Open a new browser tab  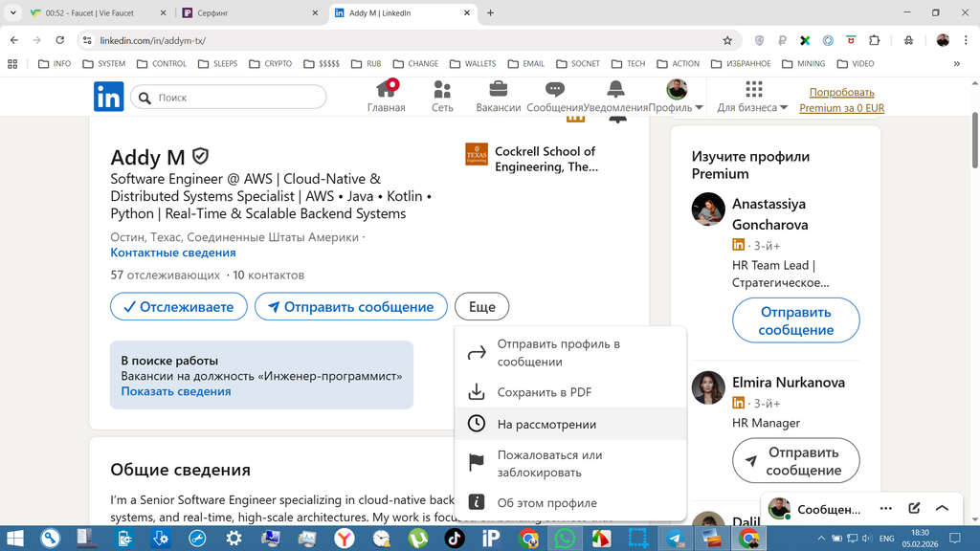click(490, 13)
